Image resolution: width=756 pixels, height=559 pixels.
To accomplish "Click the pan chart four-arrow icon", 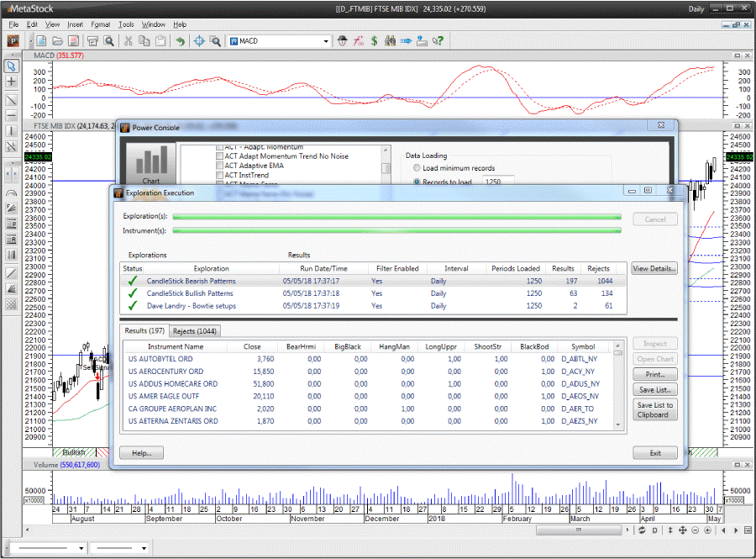I will click(683, 530).
